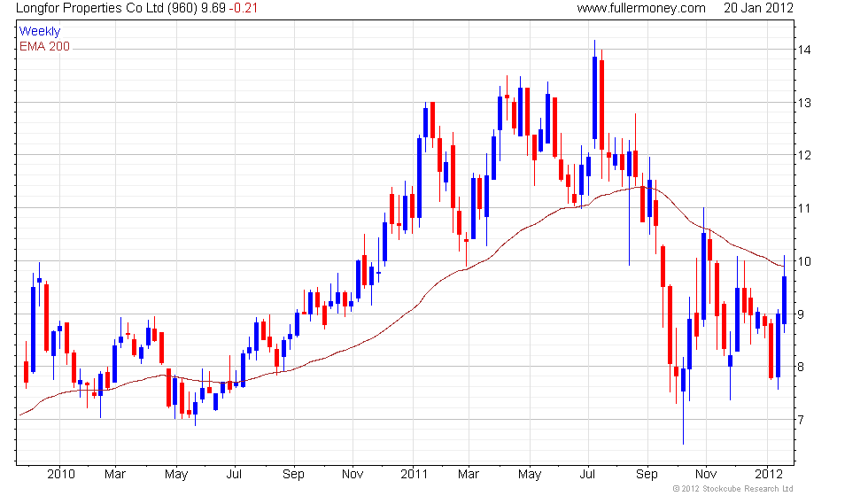868x496 pixels.
Task: Click the 'May' label after 2011
Action: click(530, 475)
